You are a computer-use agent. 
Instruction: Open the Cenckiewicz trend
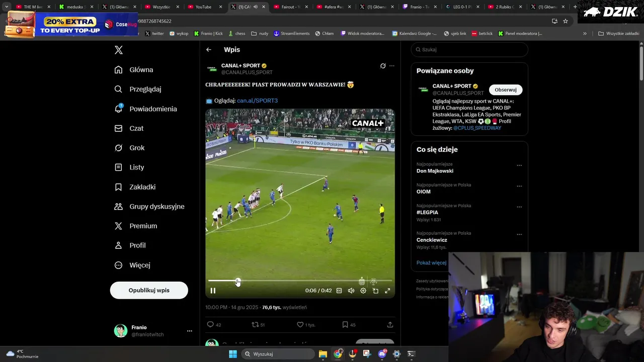[432, 240]
